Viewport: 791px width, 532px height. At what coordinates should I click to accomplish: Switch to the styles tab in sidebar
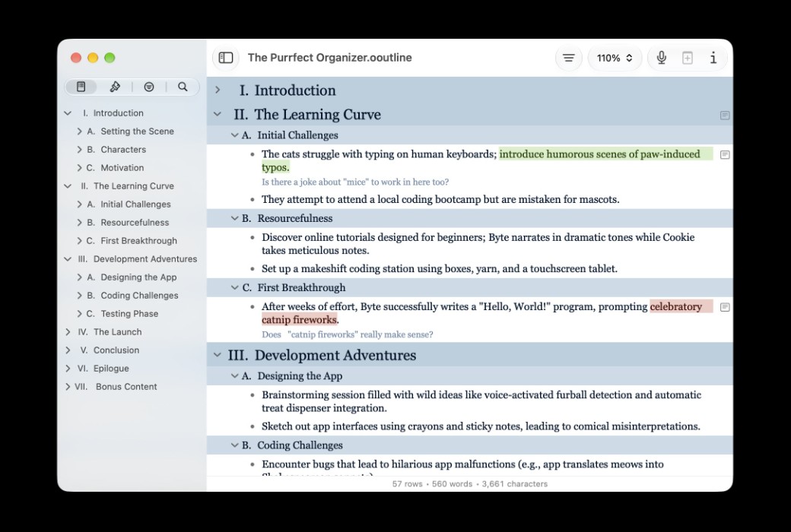(115, 87)
